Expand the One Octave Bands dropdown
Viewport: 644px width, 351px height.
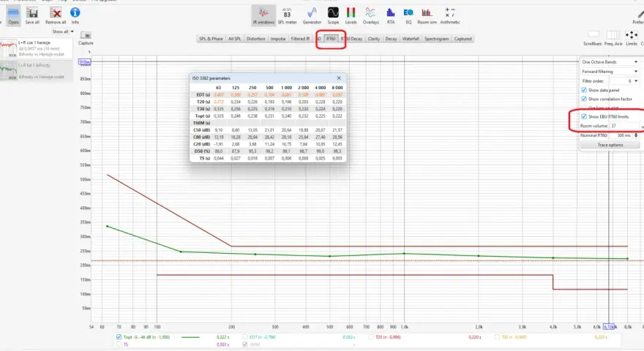click(610, 62)
